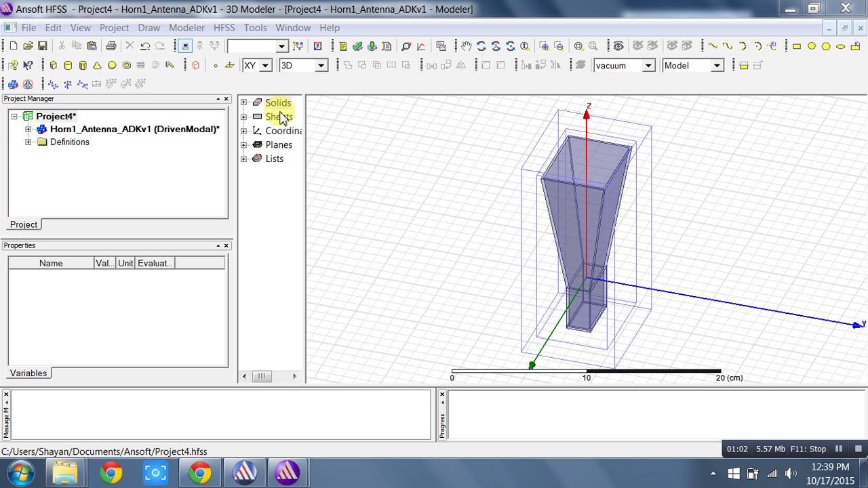Close the Project Manager panel
The height and width of the screenshot is (488, 868).
[226, 99]
